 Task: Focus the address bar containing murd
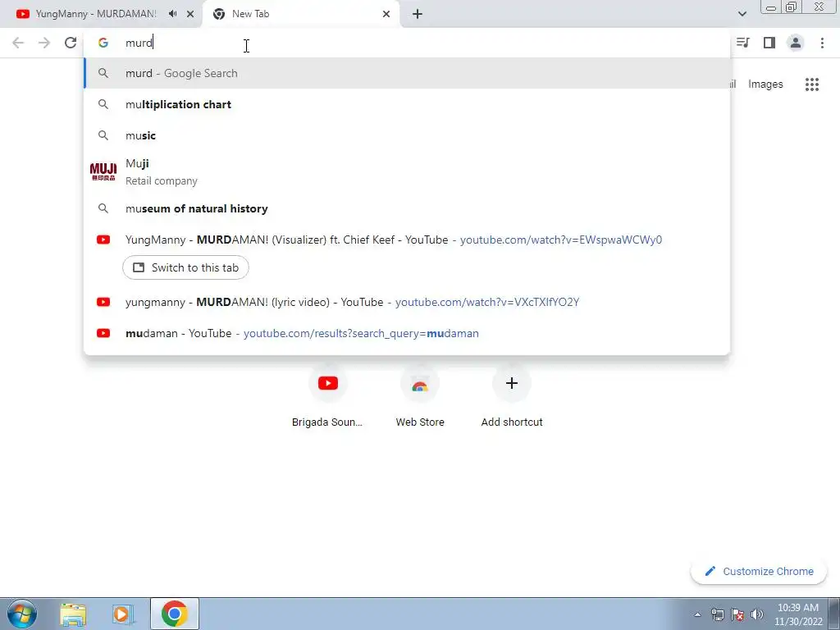tap(407, 43)
